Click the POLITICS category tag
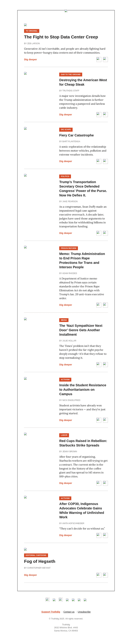The width and height of the screenshot is (132, 644). (65, 176)
